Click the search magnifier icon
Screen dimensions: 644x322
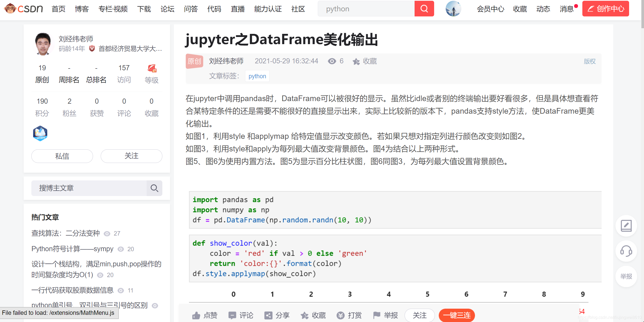[x=424, y=8]
